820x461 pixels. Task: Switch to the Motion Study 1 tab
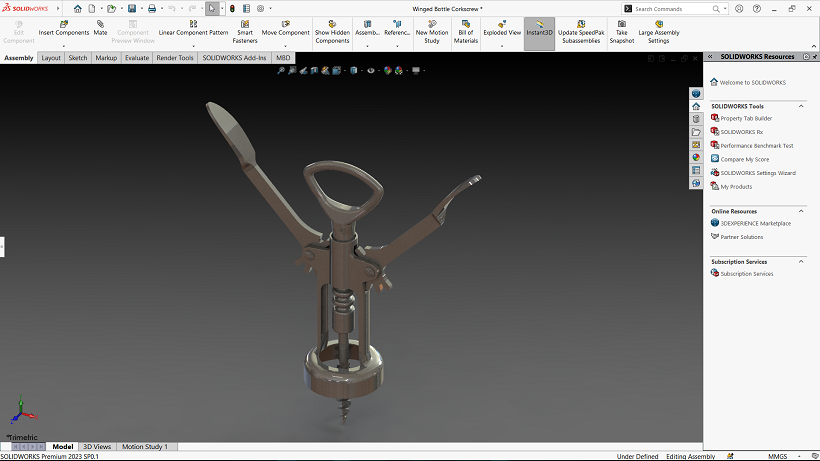pos(145,446)
